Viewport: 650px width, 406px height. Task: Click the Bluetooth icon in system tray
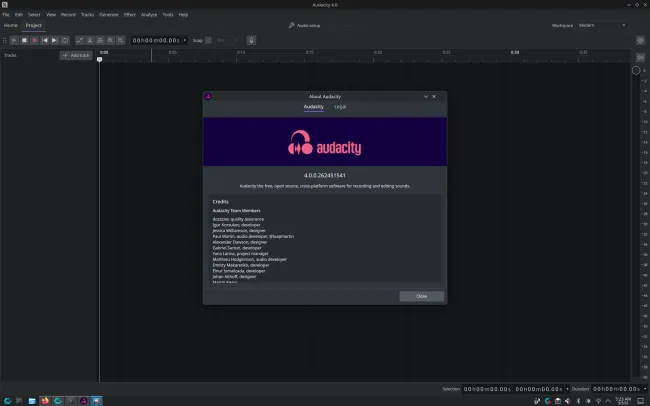click(x=578, y=401)
